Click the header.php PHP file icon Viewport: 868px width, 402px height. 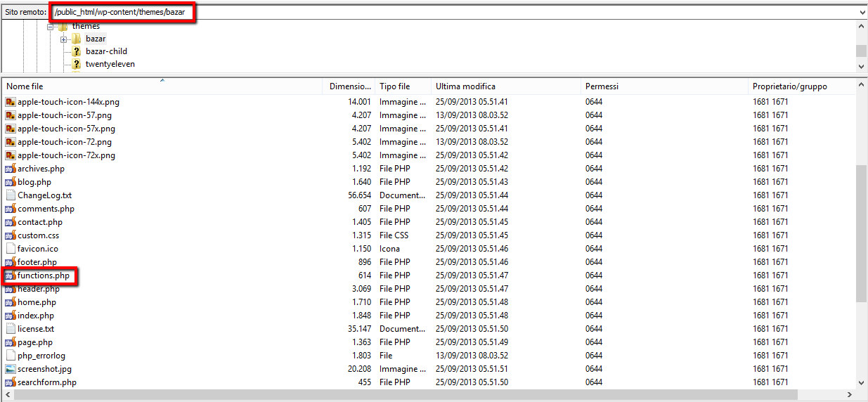pos(10,289)
